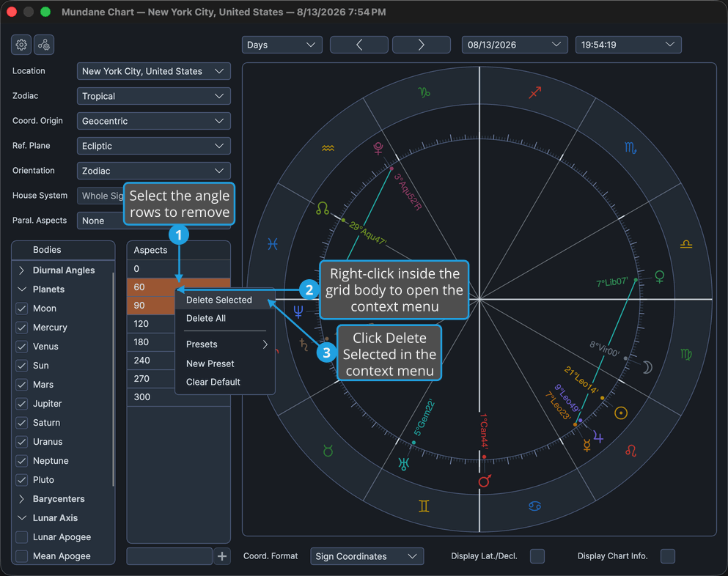Click the Cancer sign symbol
The width and height of the screenshot is (728, 576).
(x=535, y=506)
